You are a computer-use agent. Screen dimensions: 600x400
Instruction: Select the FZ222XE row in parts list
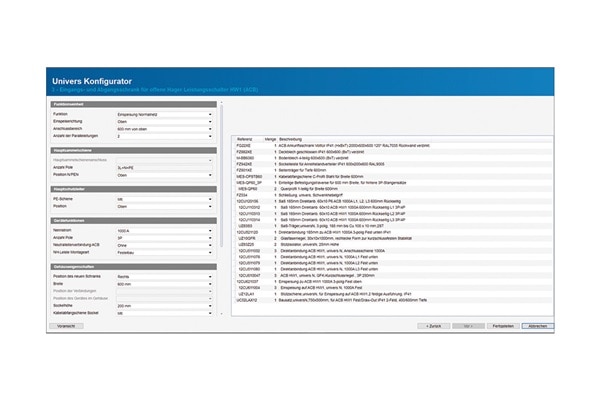coord(243,145)
